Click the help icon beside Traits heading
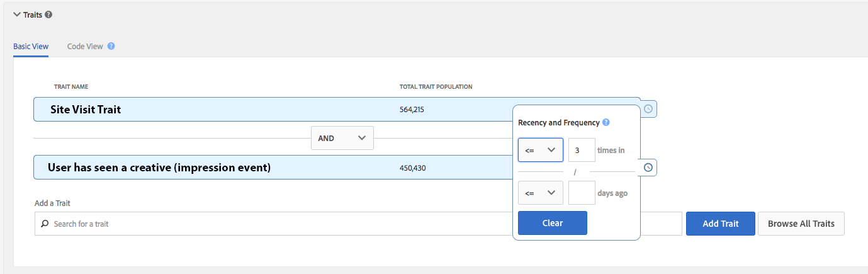Screen dimensions: 868x274 (49, 14)
